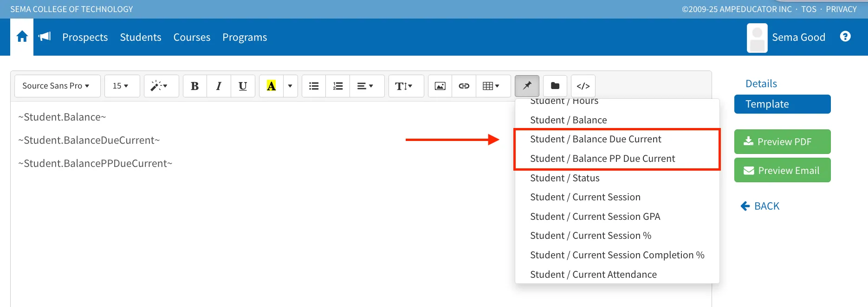Go BACK to the previous page
The width and height of the screenshot is (868, 307).
[x=760, y=206]
